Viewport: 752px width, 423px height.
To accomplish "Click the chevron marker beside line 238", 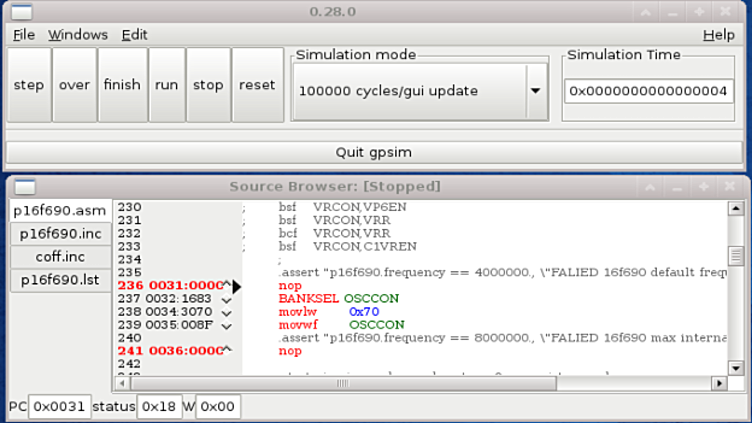I will click(x=227, y=312).
